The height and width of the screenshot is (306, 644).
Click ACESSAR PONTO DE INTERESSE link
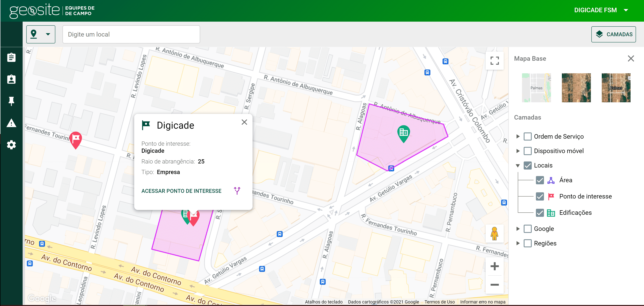coord(181,191)
